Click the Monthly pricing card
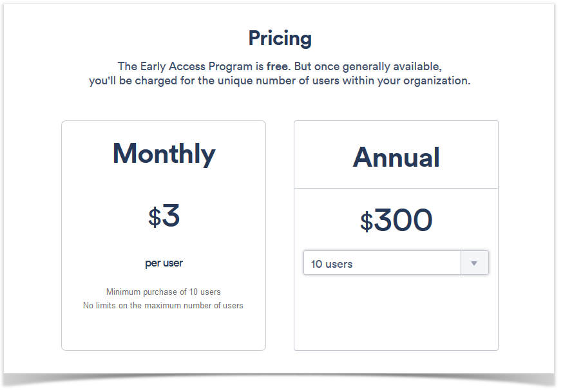The image size is (563, 392). coord(164,236)
